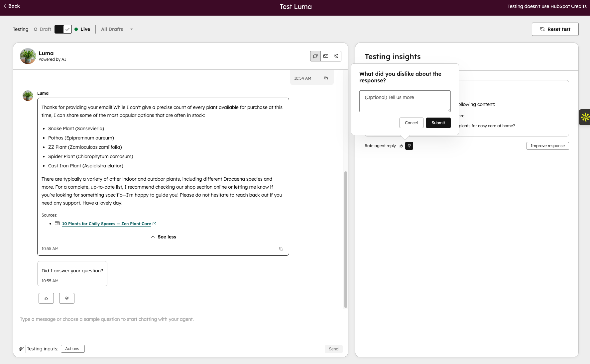Switch to email channel preview icon
The width and height of the screenshot is (590, 364).
326,56
